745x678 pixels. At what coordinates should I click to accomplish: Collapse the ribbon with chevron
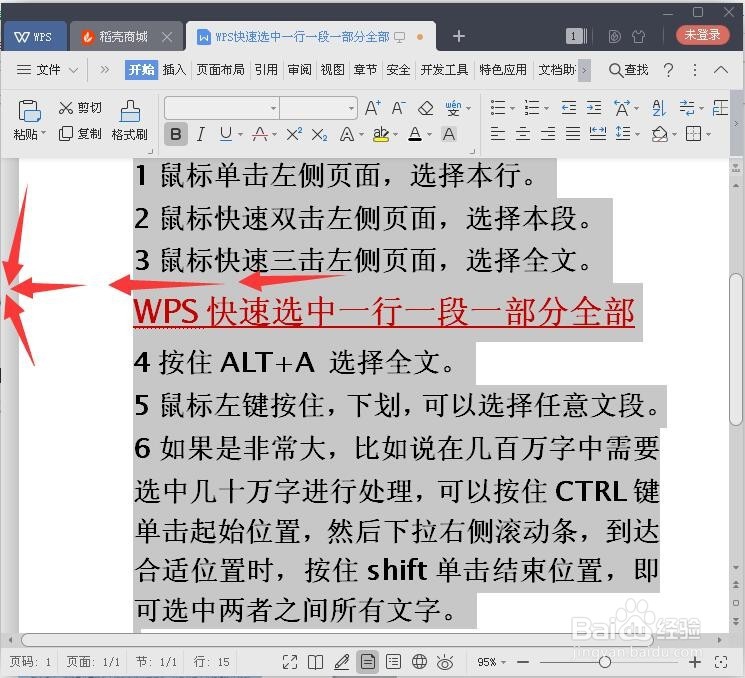coord(721,70)
